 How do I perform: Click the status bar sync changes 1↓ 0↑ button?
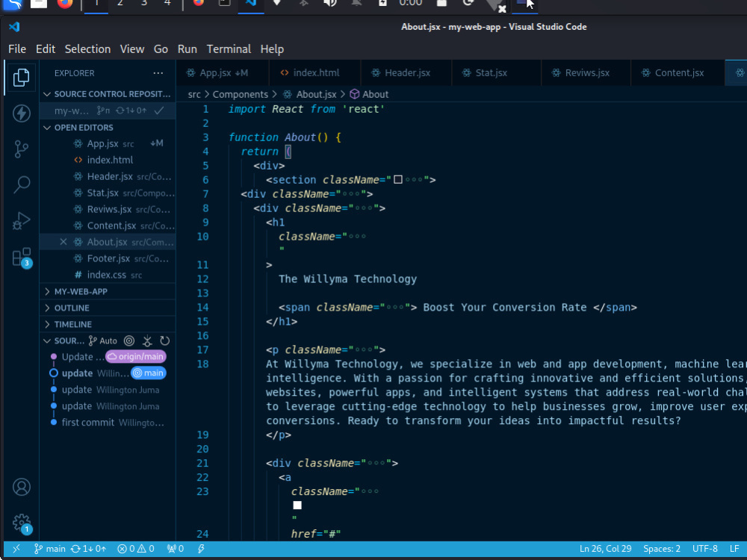(89, 549)
